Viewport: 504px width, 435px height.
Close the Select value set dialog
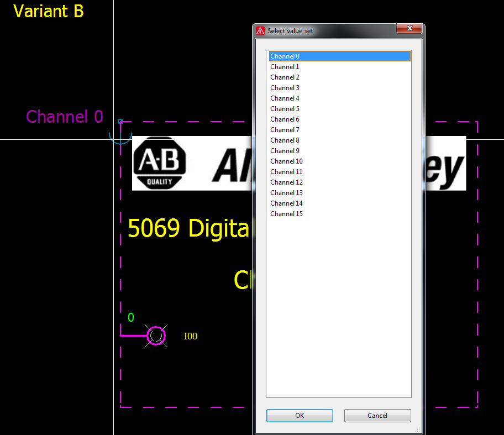pos(408,28)
